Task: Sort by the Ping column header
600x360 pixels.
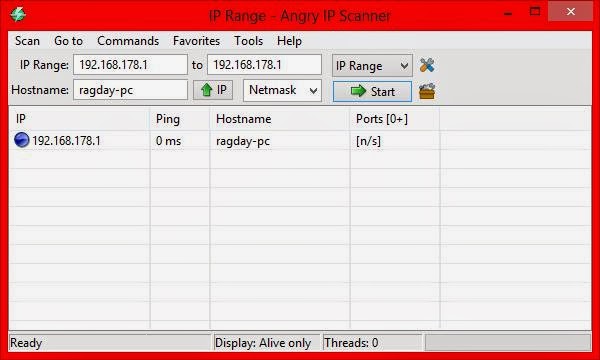Action: tap(180, 119)
